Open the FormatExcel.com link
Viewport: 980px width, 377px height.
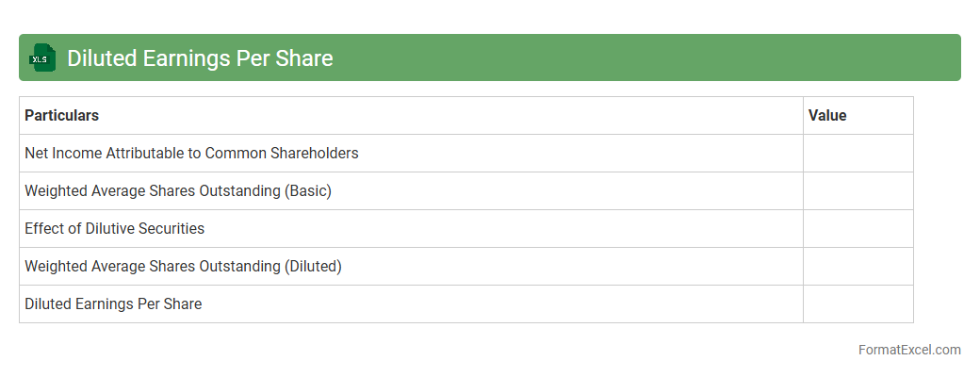[908, 350]
